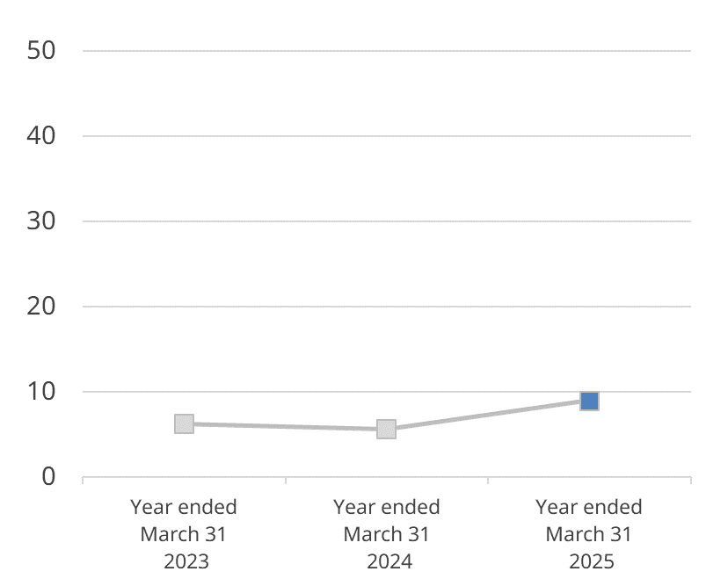Click the y-axis value 30
This screenshot has width=728, height=586.
coord(40,221)
